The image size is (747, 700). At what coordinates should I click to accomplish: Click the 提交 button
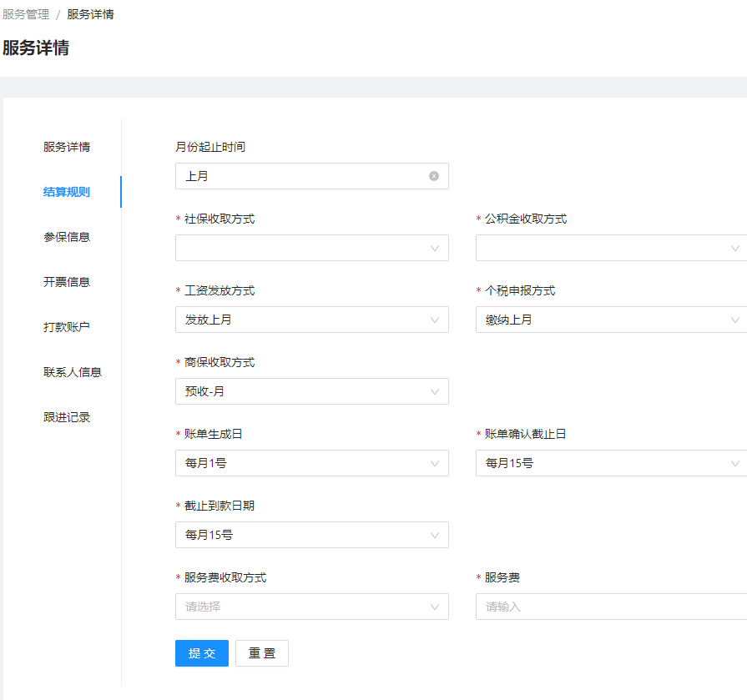pyautogui.click(x=202, y=653)
